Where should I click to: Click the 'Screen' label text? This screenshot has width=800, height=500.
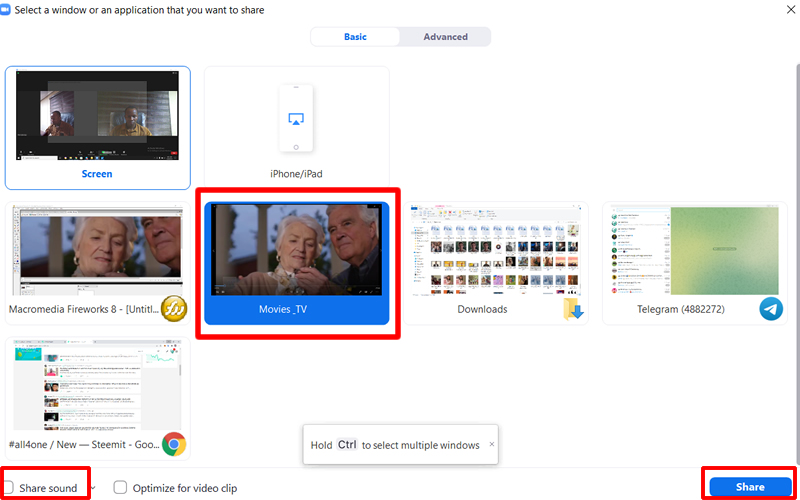click(97, 174)
